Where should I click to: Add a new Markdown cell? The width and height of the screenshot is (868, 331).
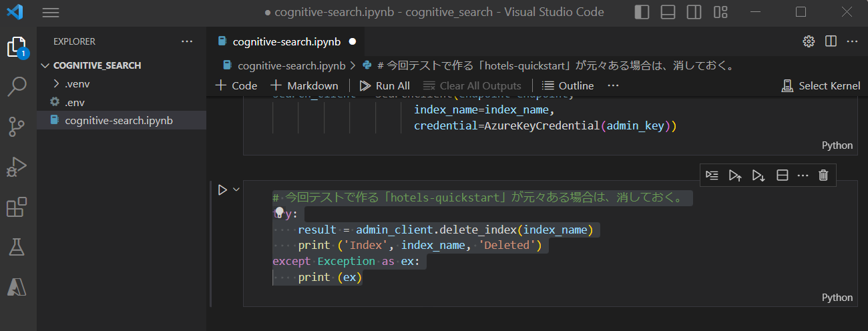304,85
